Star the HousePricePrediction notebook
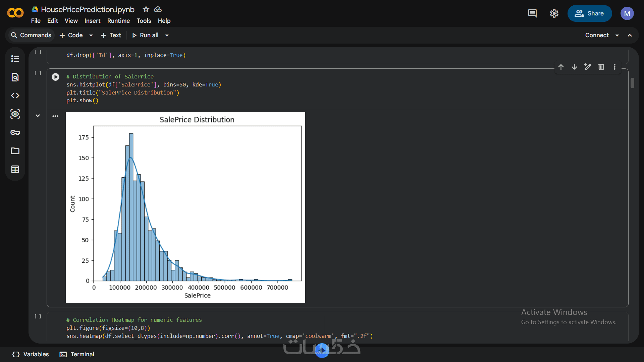 [x=146, y=9]
